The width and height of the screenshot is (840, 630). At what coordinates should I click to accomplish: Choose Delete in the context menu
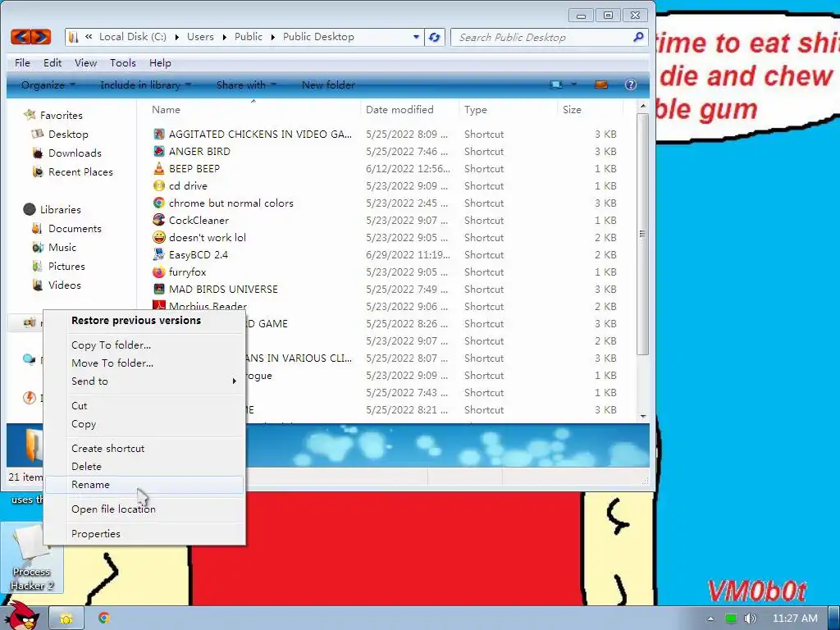(144, 467)
